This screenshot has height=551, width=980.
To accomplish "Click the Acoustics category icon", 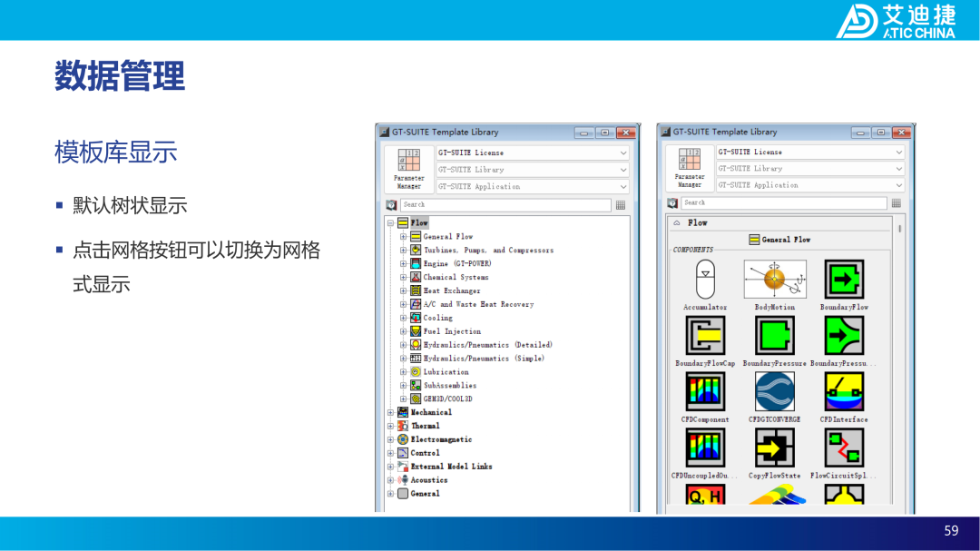I will pyautogui.click(x=403, y=480).
